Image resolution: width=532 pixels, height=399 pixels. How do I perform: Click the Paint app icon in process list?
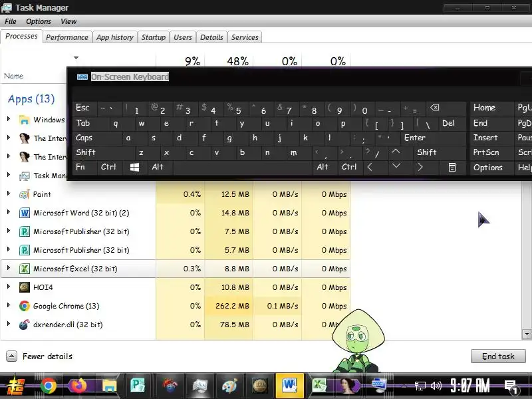[25, 194]
